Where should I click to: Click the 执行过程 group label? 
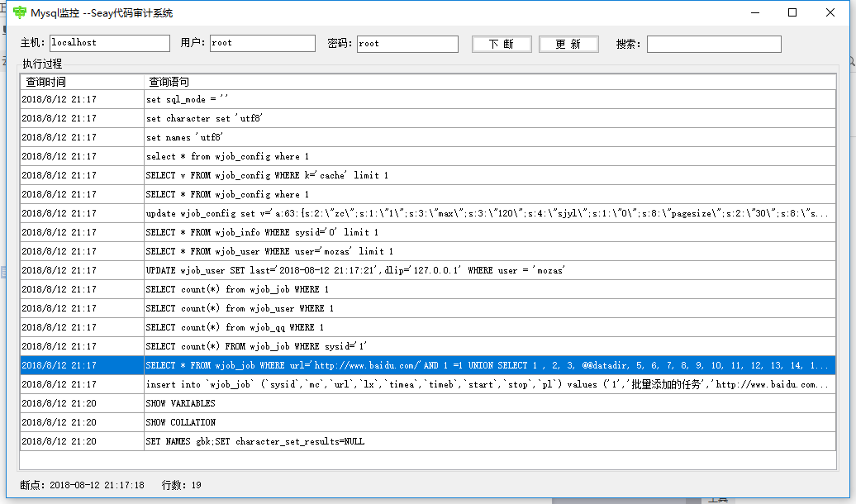click(42, 64)
